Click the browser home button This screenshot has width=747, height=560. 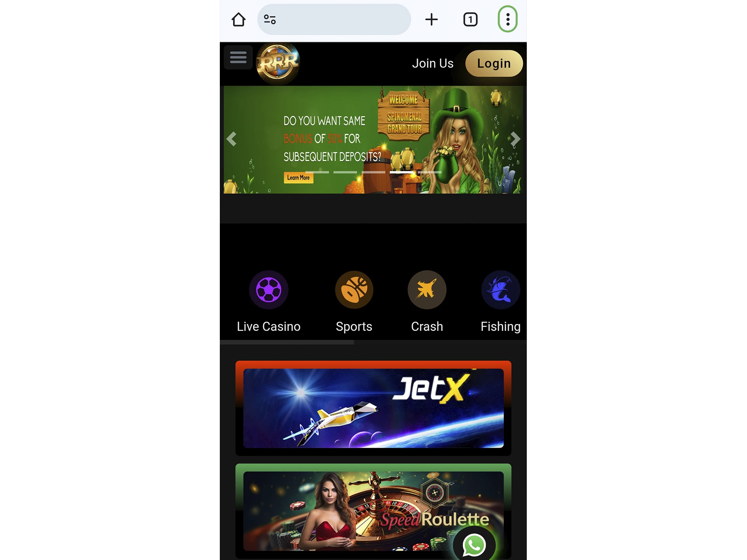239,19
